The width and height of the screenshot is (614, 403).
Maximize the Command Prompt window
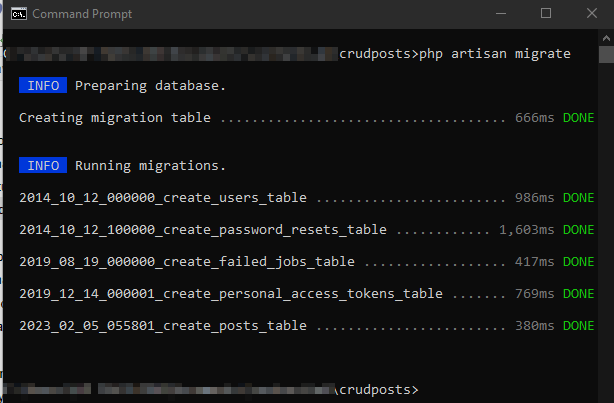546,14
